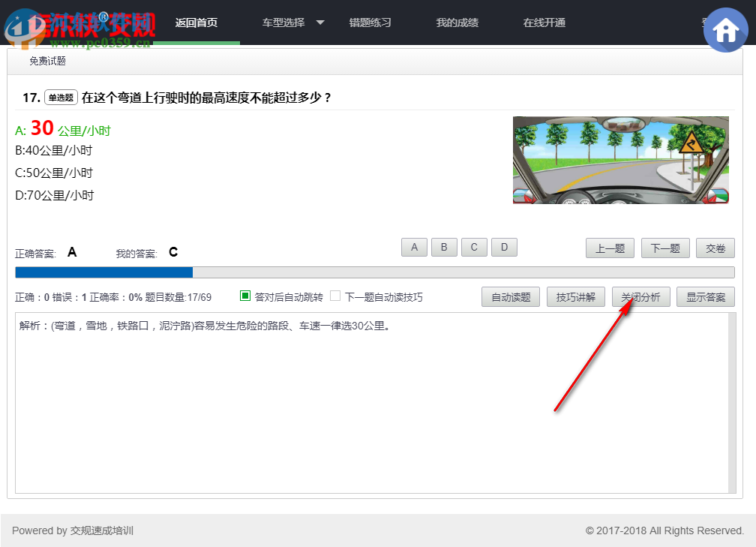Click 下一题 to go to next question
Screen dimensions: 756x547
coord(665,248)
